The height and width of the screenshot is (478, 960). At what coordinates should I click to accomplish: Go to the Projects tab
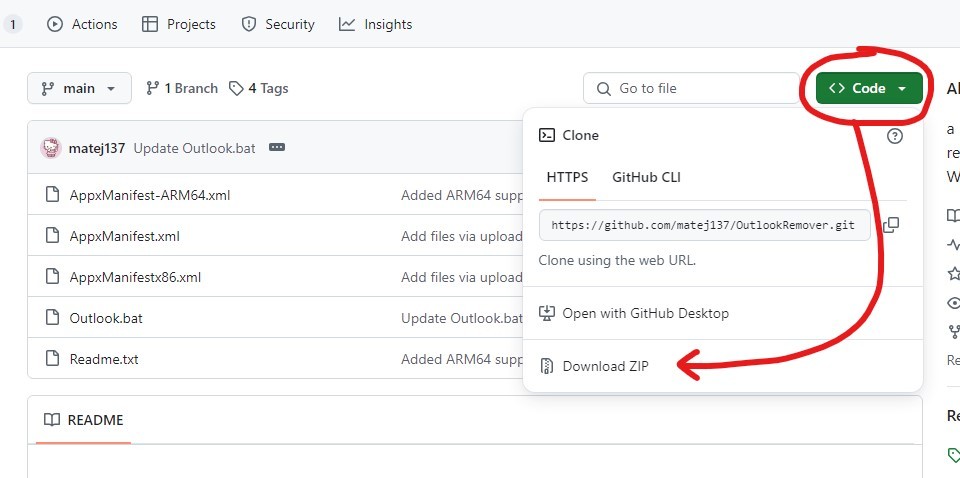point(178,24)
